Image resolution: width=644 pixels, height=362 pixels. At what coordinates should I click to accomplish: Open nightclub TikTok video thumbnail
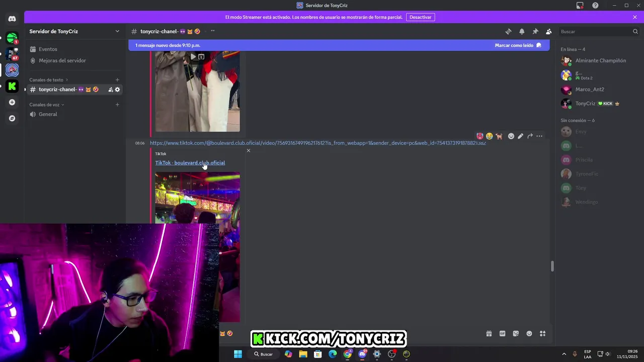197,246
